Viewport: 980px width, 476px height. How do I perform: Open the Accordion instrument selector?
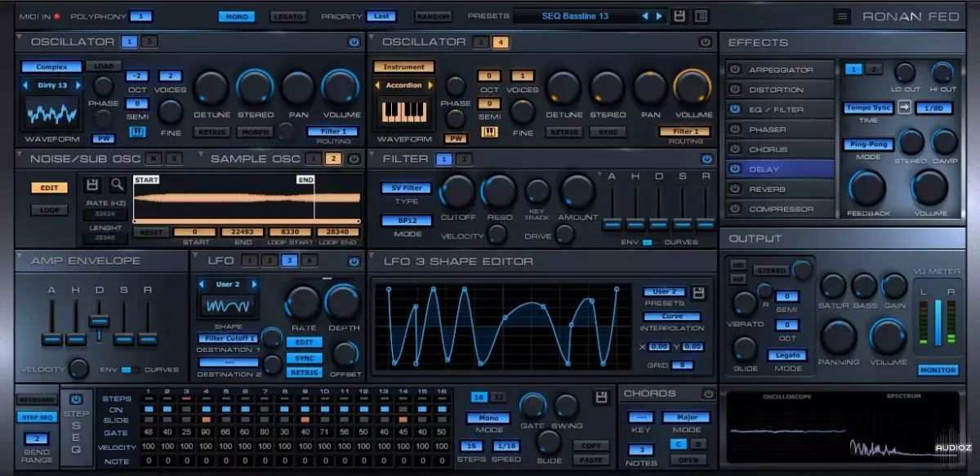(x=404, y=84)
